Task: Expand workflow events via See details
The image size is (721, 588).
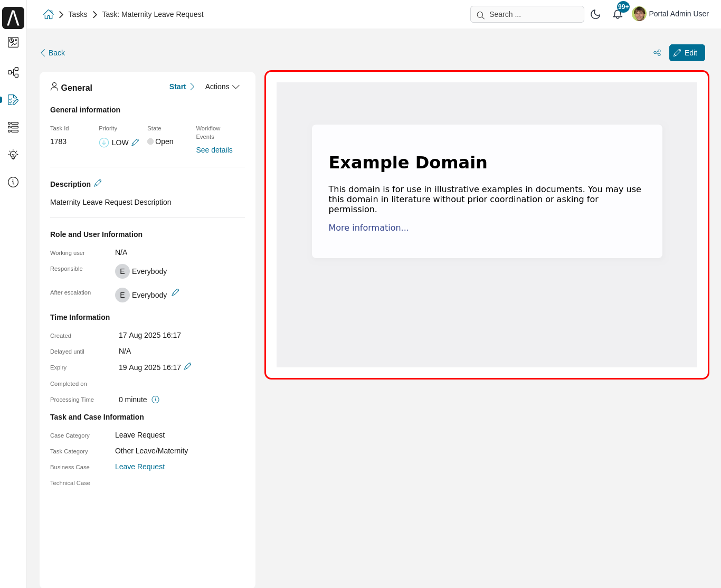Action: (214, 150)
